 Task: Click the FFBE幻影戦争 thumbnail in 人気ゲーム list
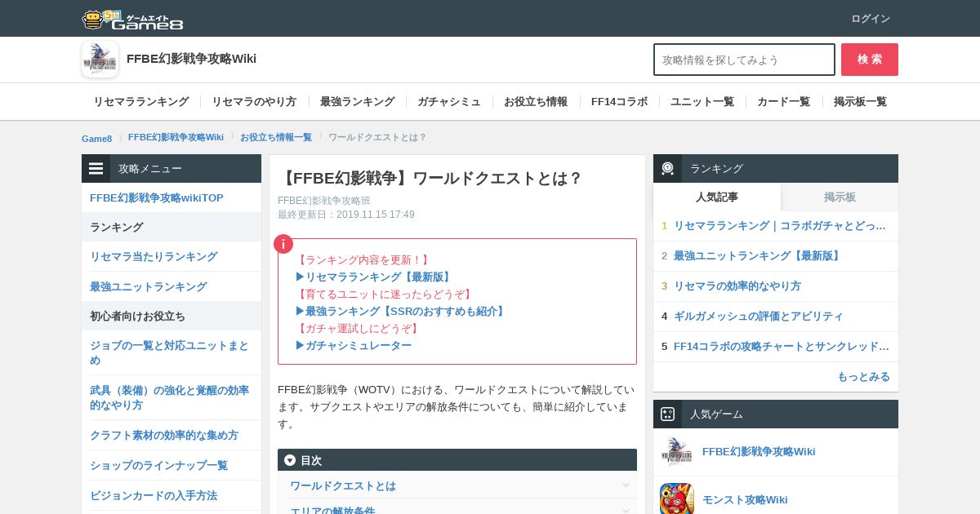[677, 452]
